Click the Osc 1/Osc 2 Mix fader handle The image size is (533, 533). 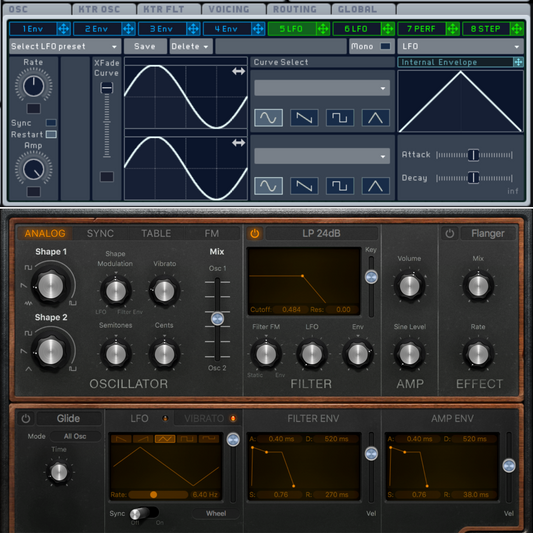(217, 319)
